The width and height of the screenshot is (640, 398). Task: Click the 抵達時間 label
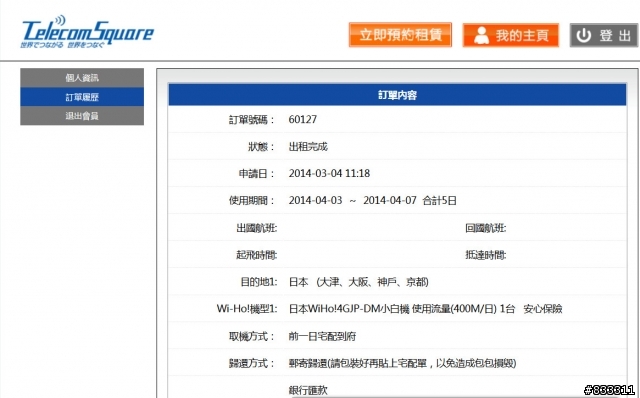click(x=485, y=255)
